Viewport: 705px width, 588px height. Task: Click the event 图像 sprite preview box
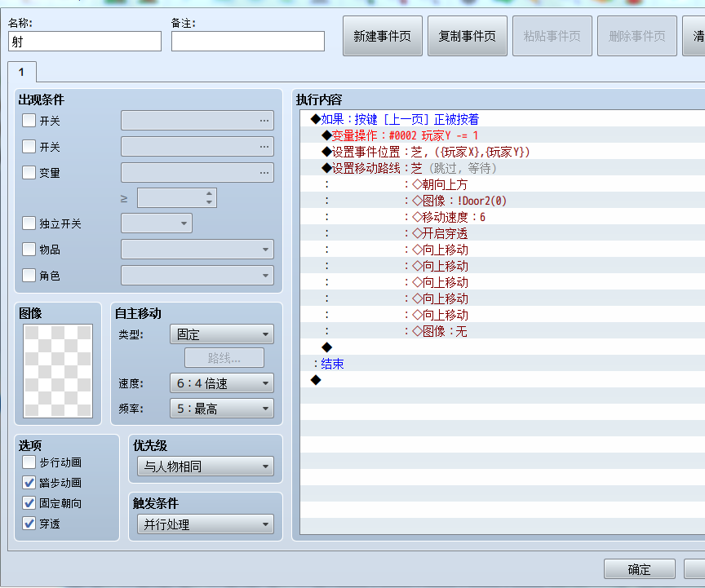coord(58,371)
